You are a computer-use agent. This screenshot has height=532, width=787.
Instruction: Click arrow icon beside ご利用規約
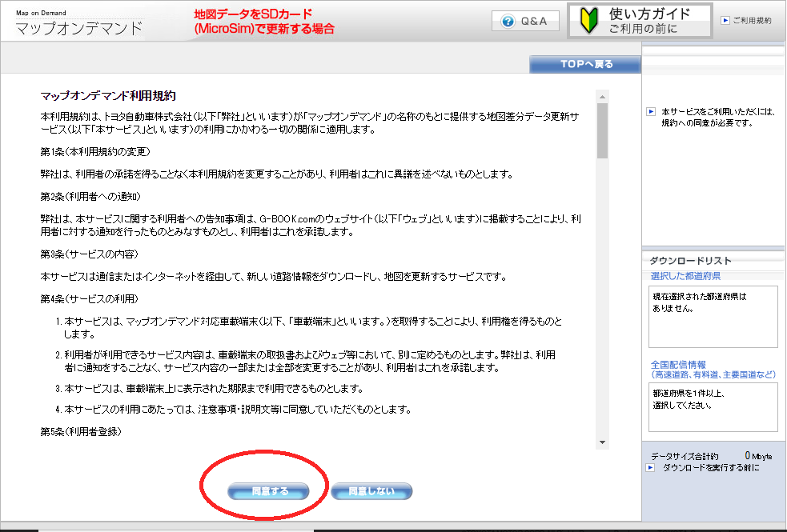click(x=725, y=20)
